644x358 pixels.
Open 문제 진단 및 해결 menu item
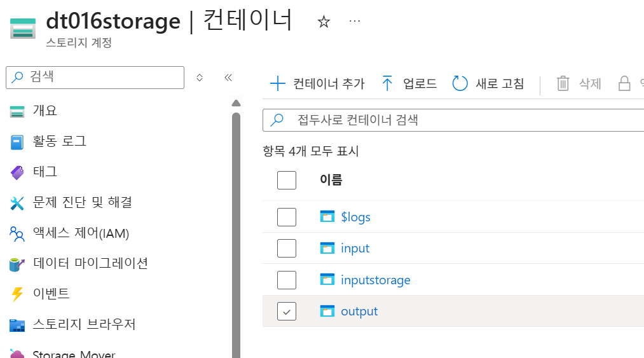coord(83,202)
